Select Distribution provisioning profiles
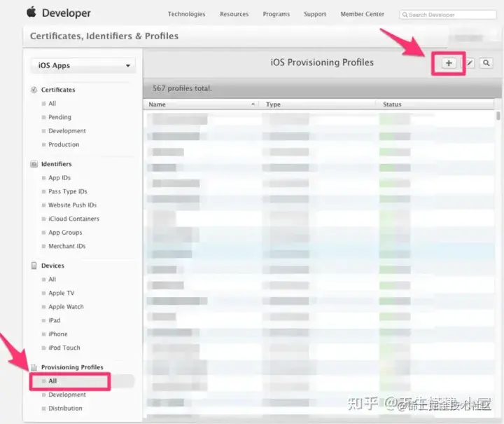 65,409
